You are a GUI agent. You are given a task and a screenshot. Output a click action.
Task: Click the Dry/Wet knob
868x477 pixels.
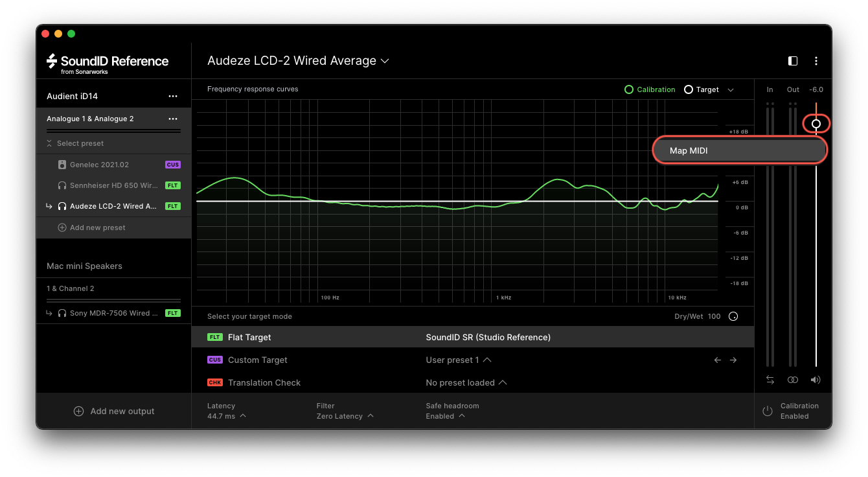(733, 316)
